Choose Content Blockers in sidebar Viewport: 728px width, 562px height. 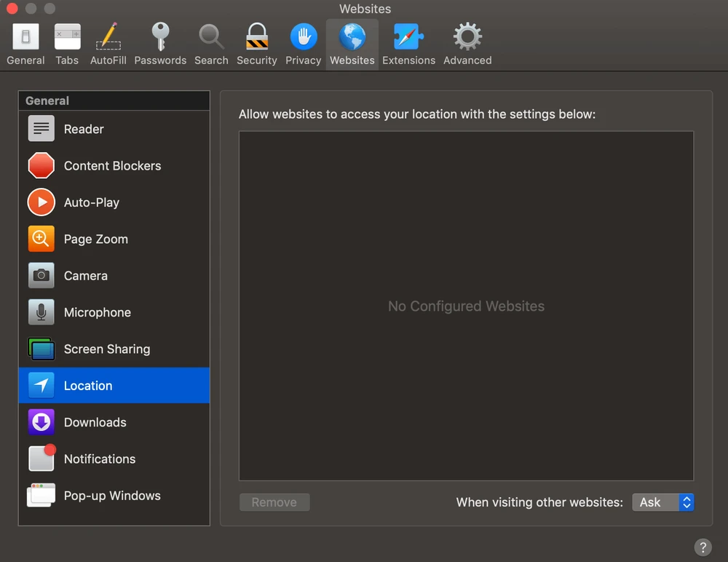click(x=114, y=166)
